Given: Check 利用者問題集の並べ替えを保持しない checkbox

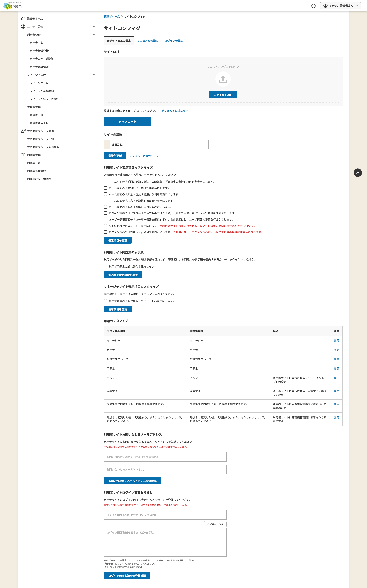Looking at the screenshot, I should (x=105, y=266).
